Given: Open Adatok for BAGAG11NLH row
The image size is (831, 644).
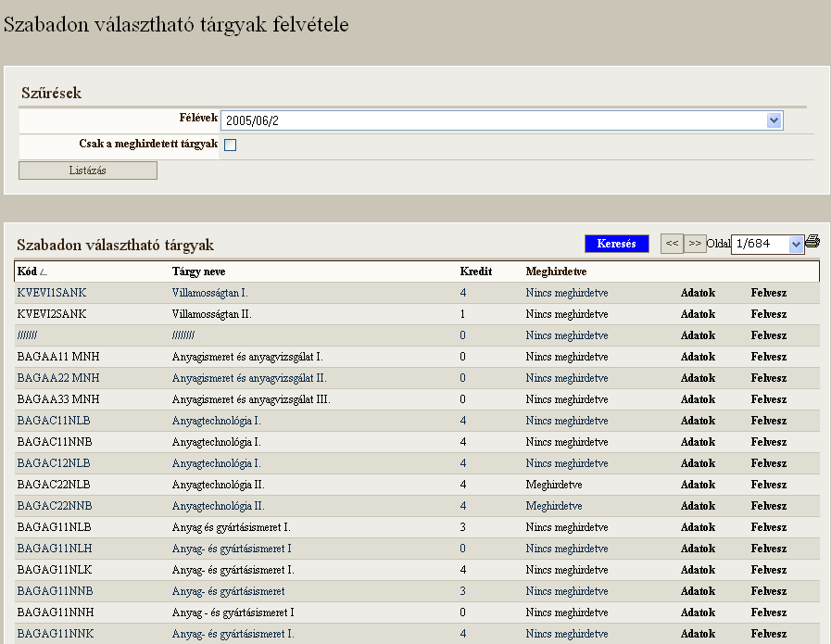Looking at the screenshot, I should [x=698, y=549].
